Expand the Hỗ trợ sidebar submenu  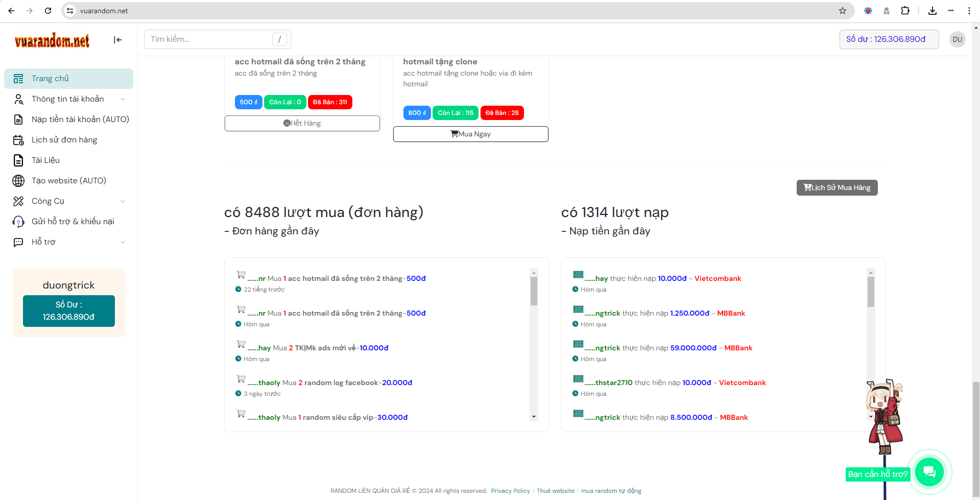pos(123,242)
